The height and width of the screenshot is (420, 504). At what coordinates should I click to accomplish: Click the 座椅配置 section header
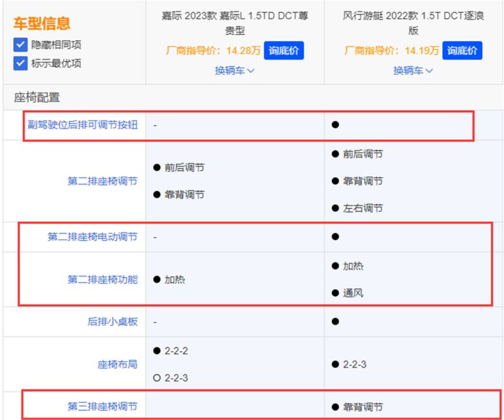pyautogui.click(x=37, y=98)
